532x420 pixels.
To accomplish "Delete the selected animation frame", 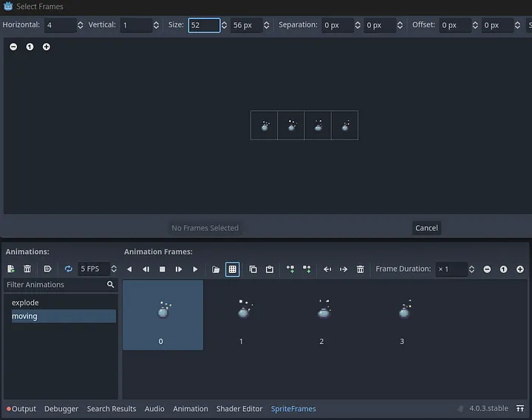I will pos(361,269).
